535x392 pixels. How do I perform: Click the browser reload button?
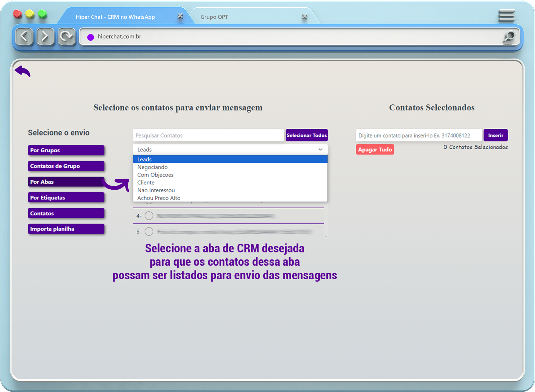(67, 36)
